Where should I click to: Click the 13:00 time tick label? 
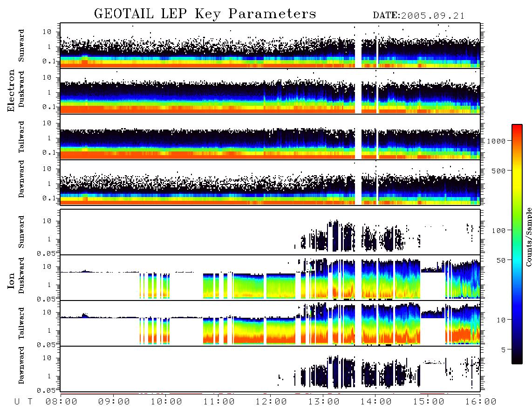pos(324,402)
